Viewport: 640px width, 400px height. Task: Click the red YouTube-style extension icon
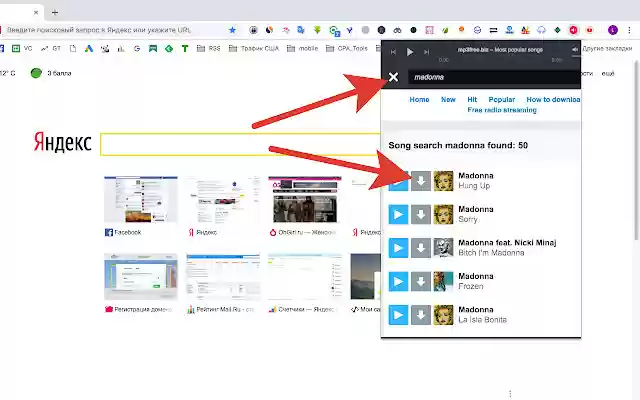coord(589,30)
